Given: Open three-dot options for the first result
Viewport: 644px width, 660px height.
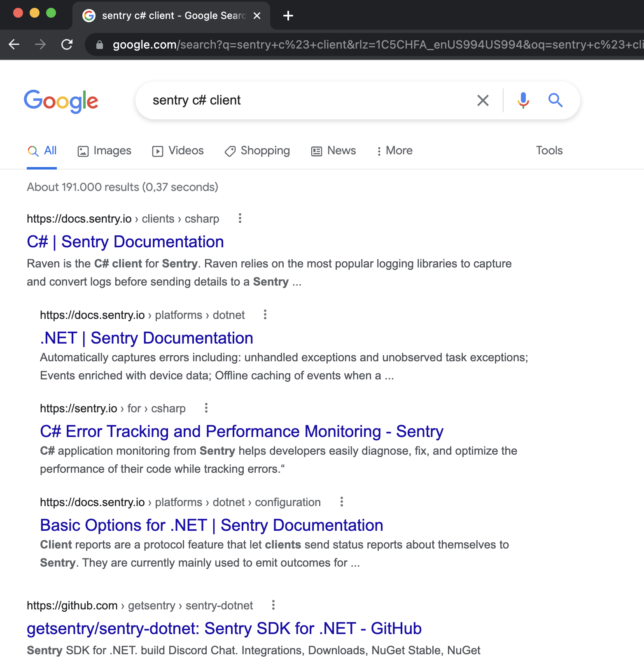Looking at the screenshot, I should tap(240, 218).
